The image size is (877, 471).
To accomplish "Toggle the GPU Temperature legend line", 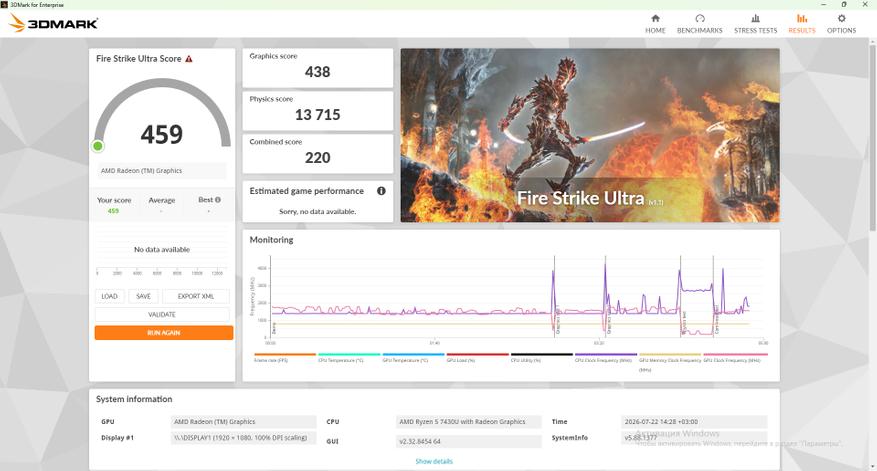I will [413, 357].
